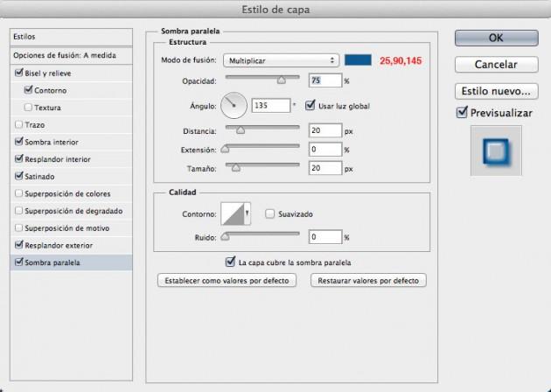Toggle the Satinado checkbox
551x392 pixels.
19,176
